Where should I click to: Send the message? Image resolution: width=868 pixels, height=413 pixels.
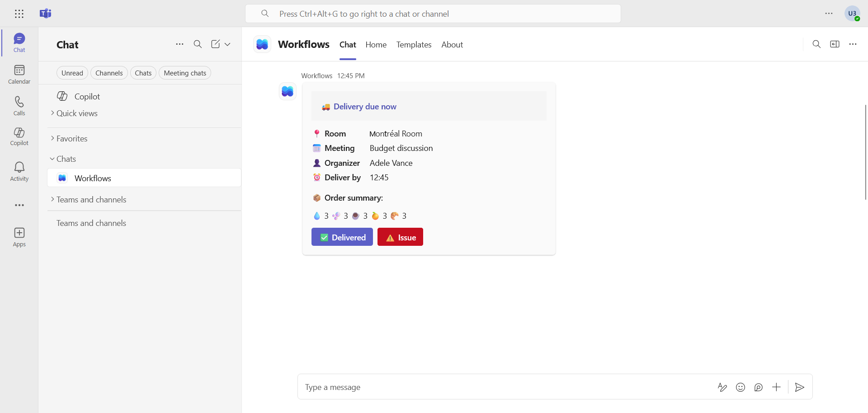(800, 387)
